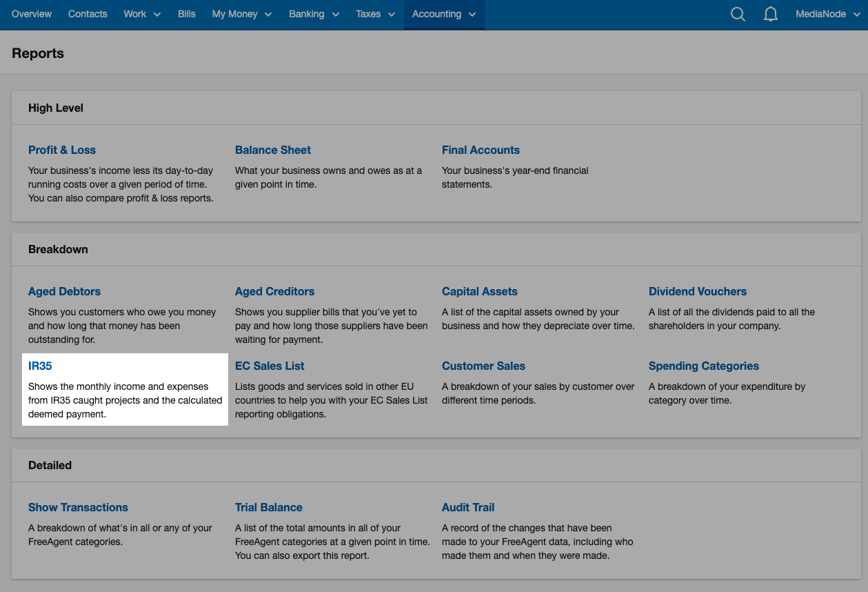Open the highlighted IR35 report link
The width and height of the screenshot is (868, 592).
pos(40,366)
